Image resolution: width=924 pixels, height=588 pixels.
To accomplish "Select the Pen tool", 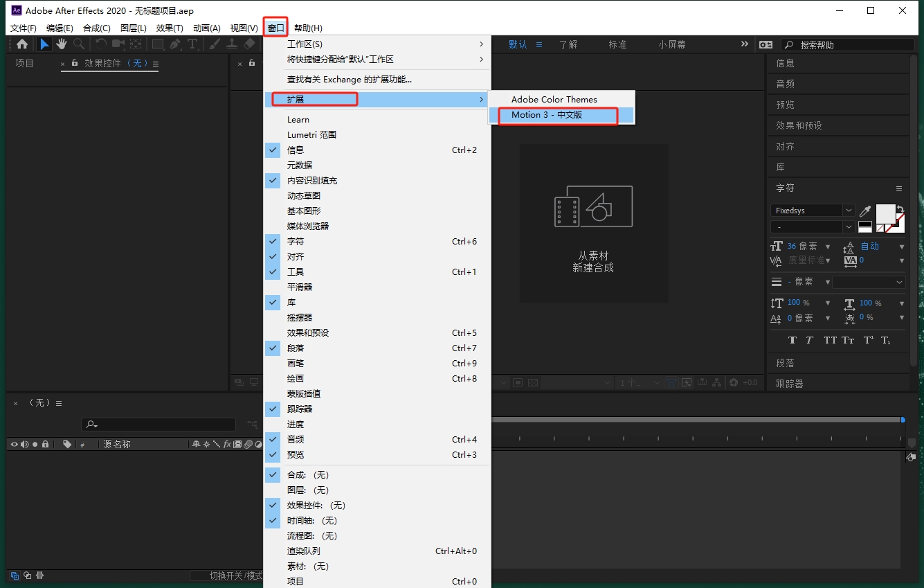I will point(175,44).
